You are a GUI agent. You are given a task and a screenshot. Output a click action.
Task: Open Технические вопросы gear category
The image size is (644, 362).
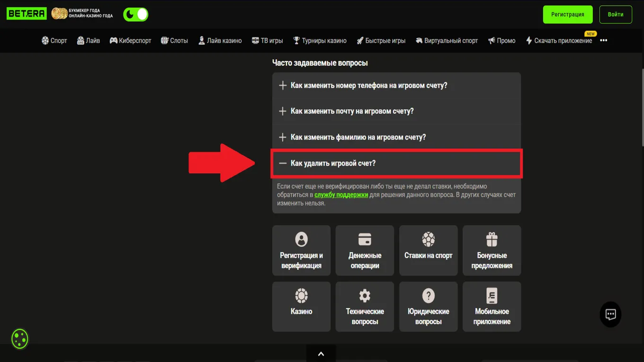365,307
